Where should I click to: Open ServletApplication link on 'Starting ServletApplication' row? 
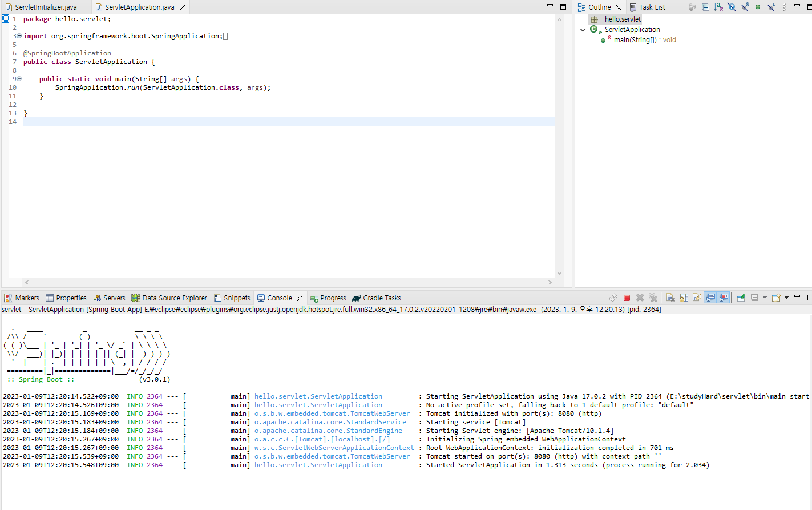click(318, 396)
